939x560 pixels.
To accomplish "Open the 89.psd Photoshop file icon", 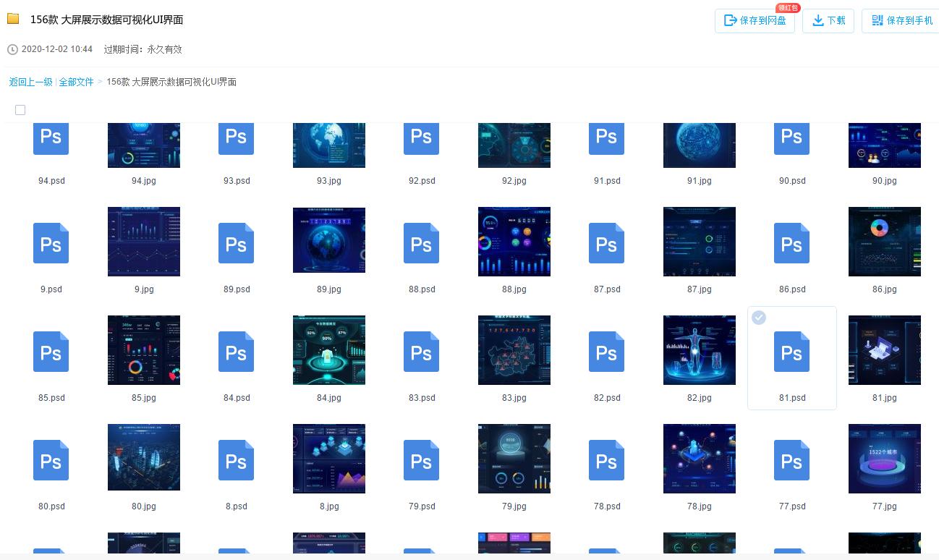I will 237,243.
